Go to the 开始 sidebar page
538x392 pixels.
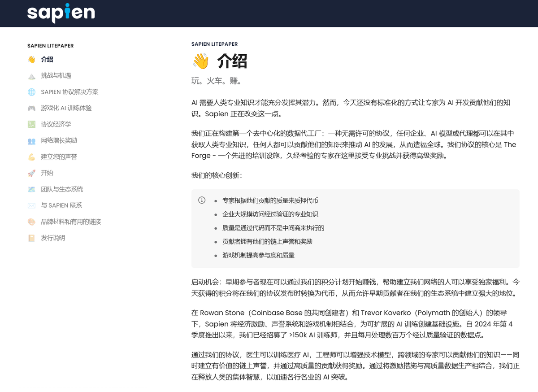pyautogui.click(x=47, y=173)
